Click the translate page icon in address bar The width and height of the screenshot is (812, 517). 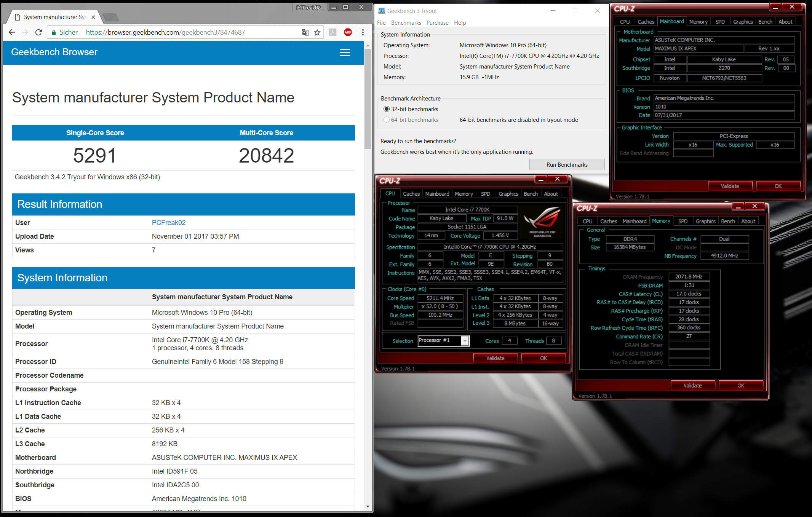click(x=305, y=32)
